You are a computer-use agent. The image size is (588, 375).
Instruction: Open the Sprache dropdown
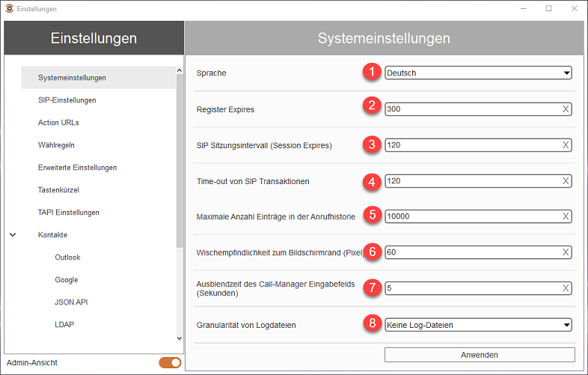(478, 73)
